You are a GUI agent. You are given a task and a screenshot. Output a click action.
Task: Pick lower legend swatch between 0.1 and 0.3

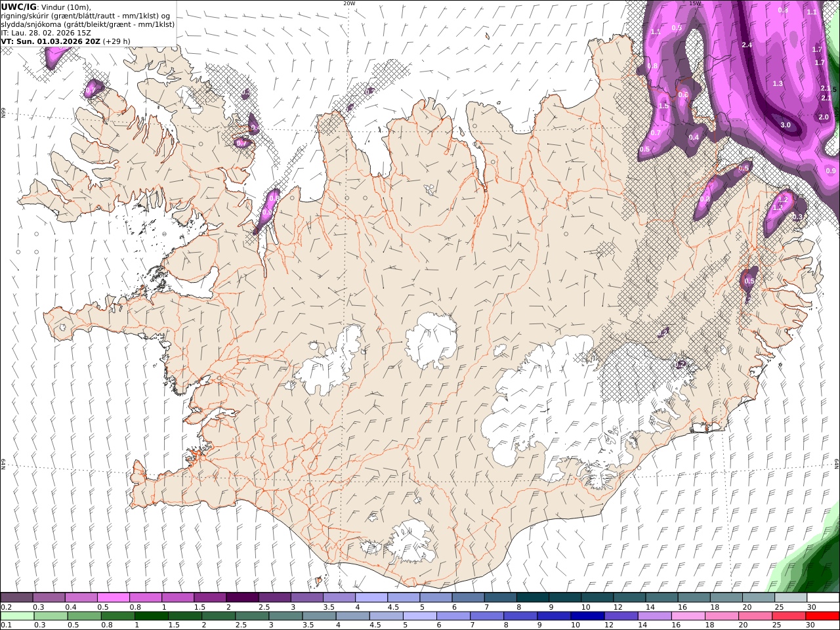17,616
